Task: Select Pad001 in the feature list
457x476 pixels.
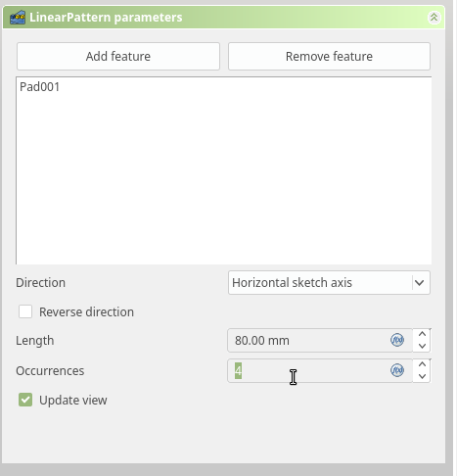Action: tap(40, 87)
